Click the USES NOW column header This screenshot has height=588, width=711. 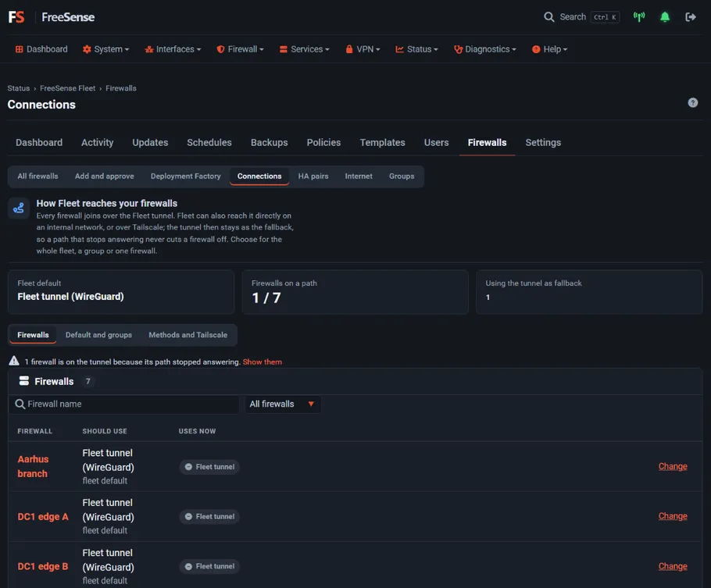[x=197, y=431]
